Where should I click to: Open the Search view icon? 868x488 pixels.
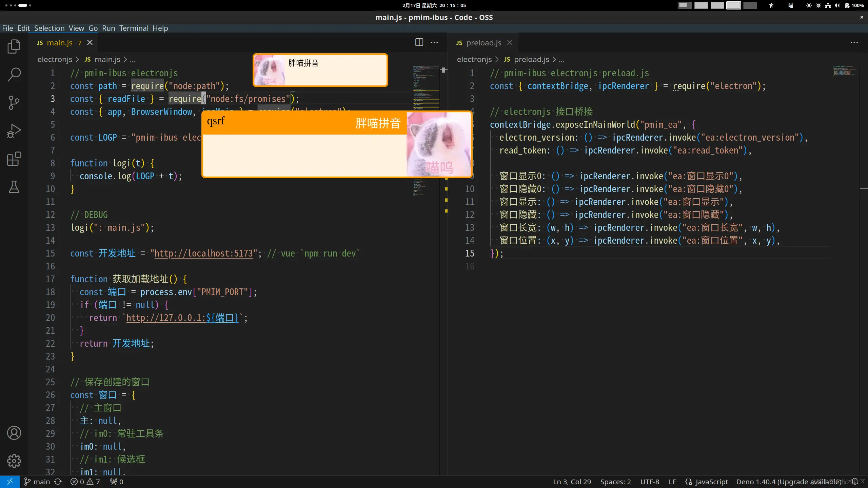coord(14,75)
